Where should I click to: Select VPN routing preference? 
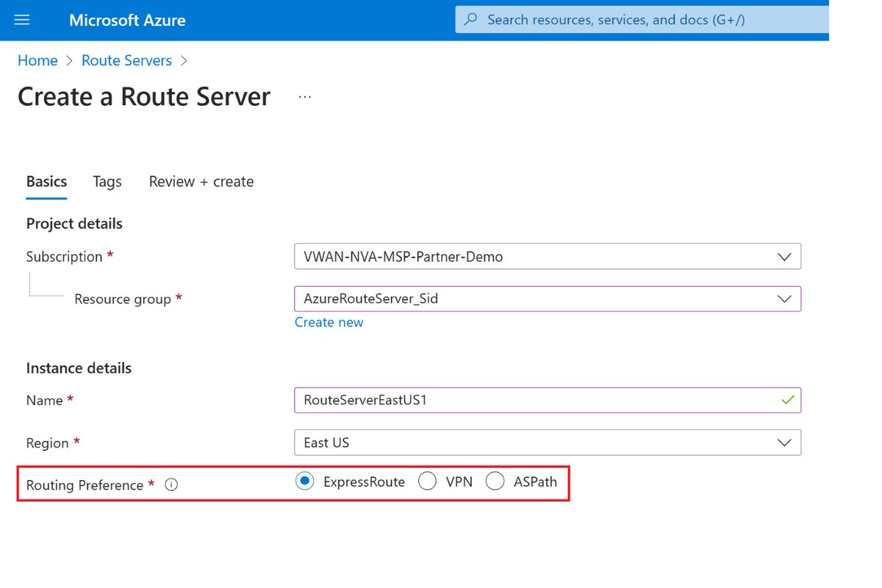427,481
